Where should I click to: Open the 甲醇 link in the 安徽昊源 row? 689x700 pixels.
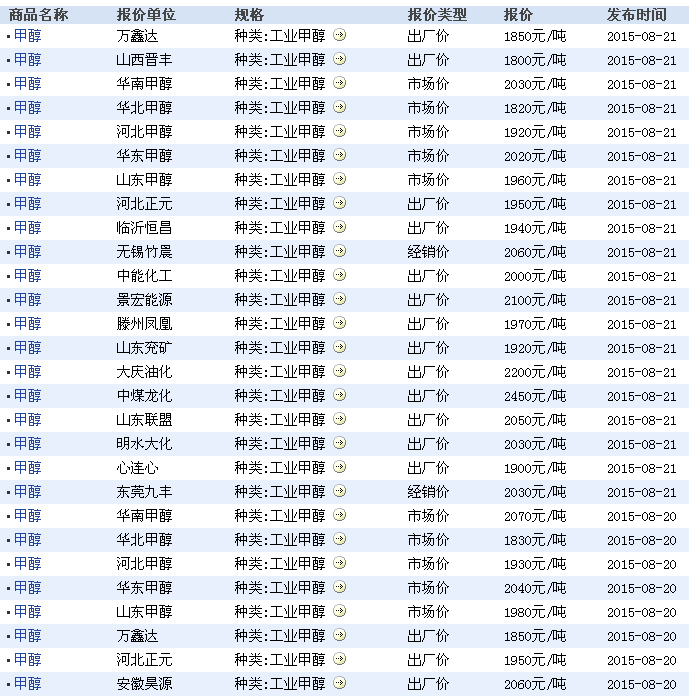point(28,684)
